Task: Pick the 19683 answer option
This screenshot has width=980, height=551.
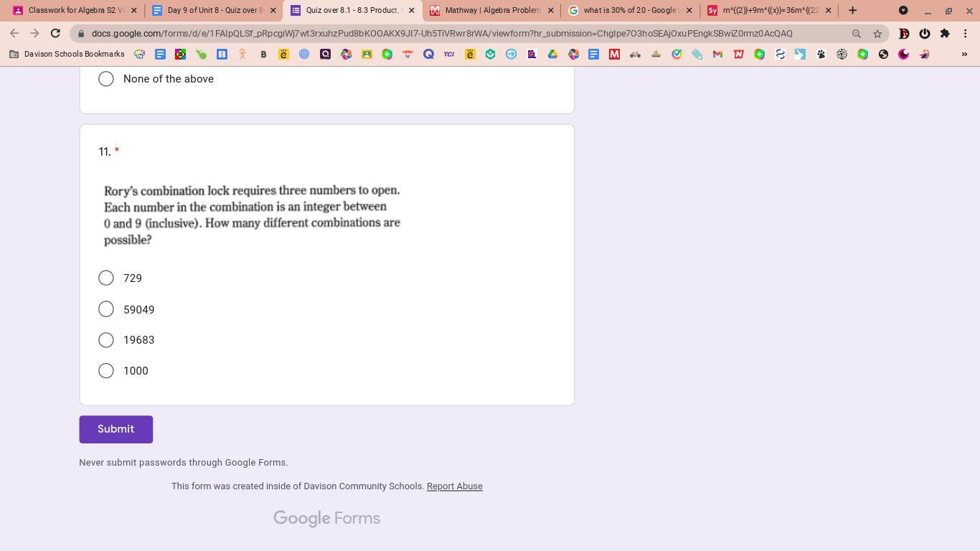Action: [106, 340]
